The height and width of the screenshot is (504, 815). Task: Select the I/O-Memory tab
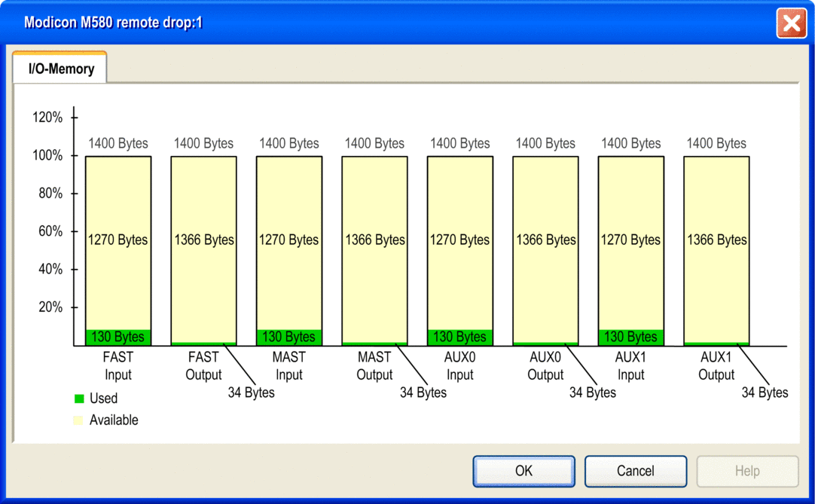[60, 68]
